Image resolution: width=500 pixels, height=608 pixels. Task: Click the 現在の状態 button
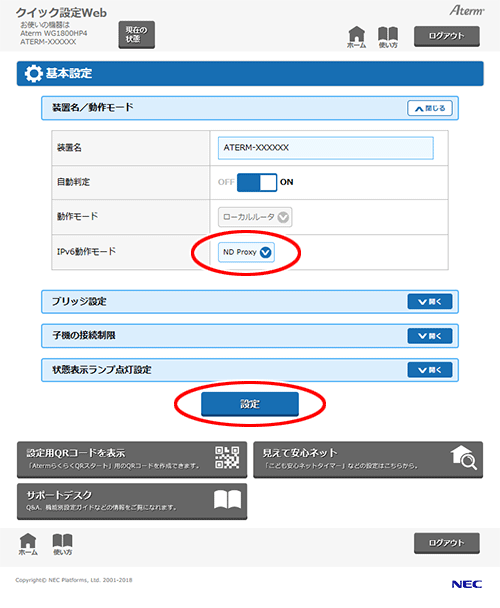(x=137, y=35)
